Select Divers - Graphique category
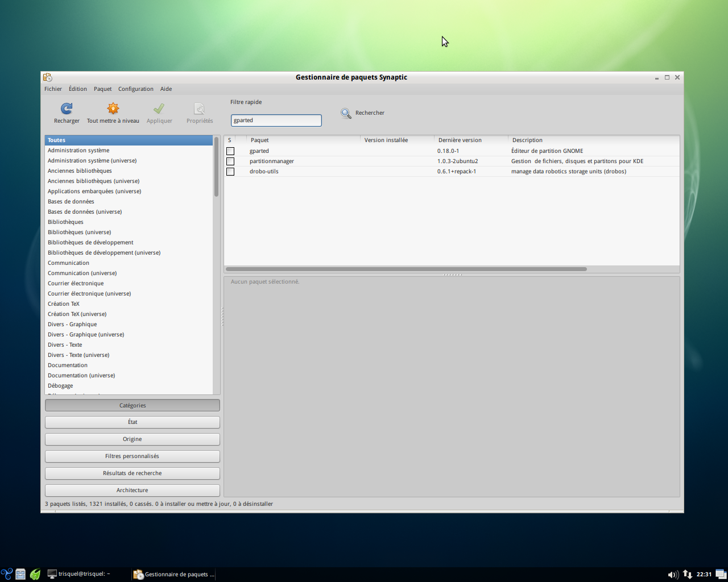The height and width of the screenshot is (582, 728). tap(129, 325)
